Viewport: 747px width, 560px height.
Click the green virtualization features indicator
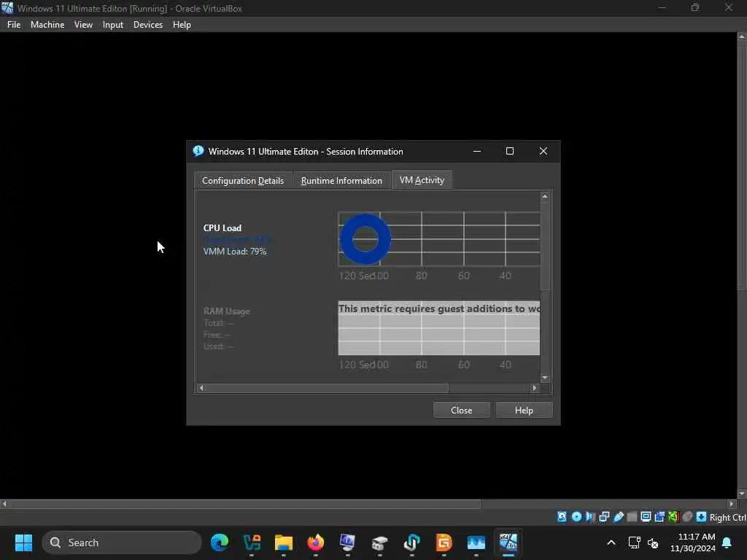(x=673, y=517)
